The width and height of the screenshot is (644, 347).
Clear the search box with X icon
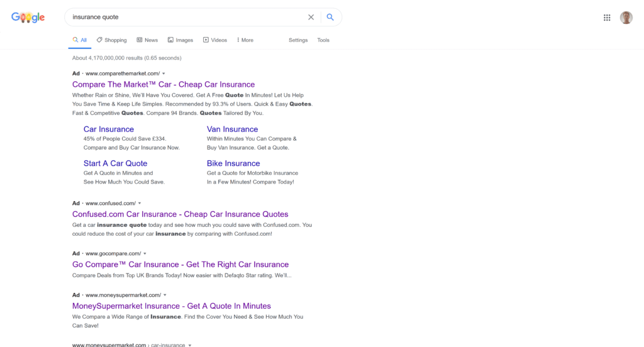click(x=311, y=17)
